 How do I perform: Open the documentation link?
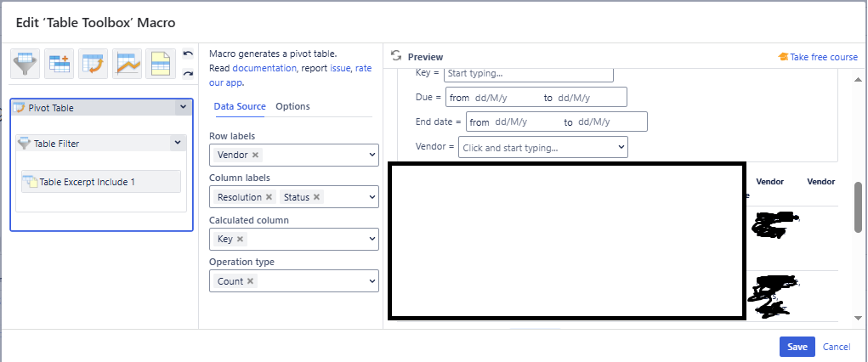pos(264,68)
